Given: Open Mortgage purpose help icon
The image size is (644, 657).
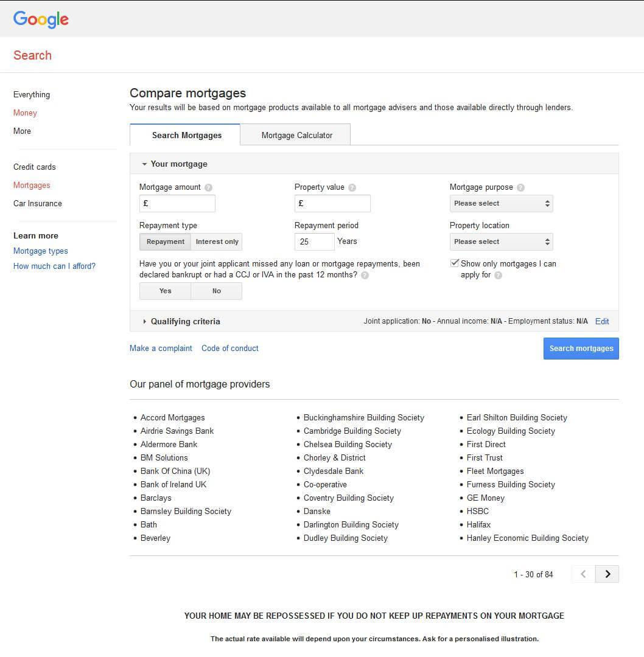Looking at the screenshot, I should 520,188.
